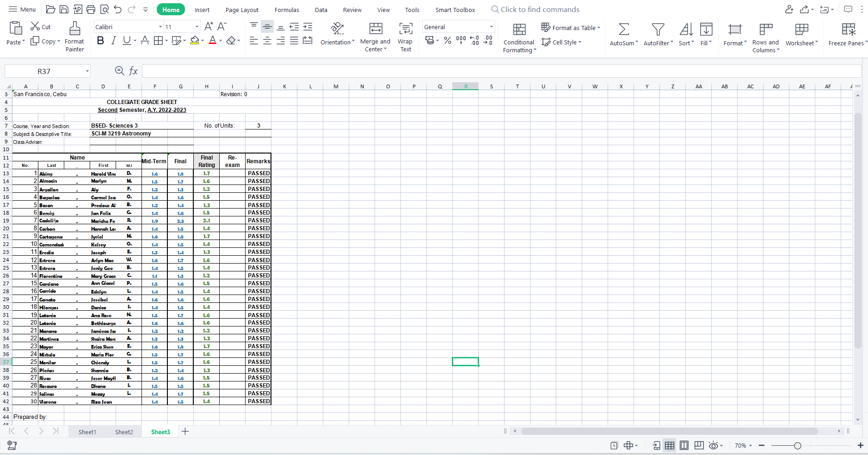Screen dimensions: 868x455
Task: Add a new sheet with plus icon
Action: tap(185, 431)
